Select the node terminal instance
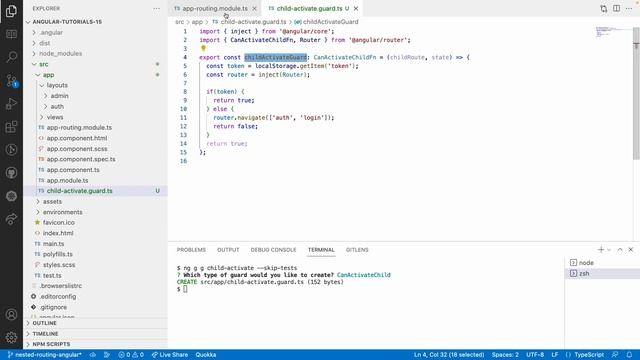The image size is (640, 360). point(602,263)
